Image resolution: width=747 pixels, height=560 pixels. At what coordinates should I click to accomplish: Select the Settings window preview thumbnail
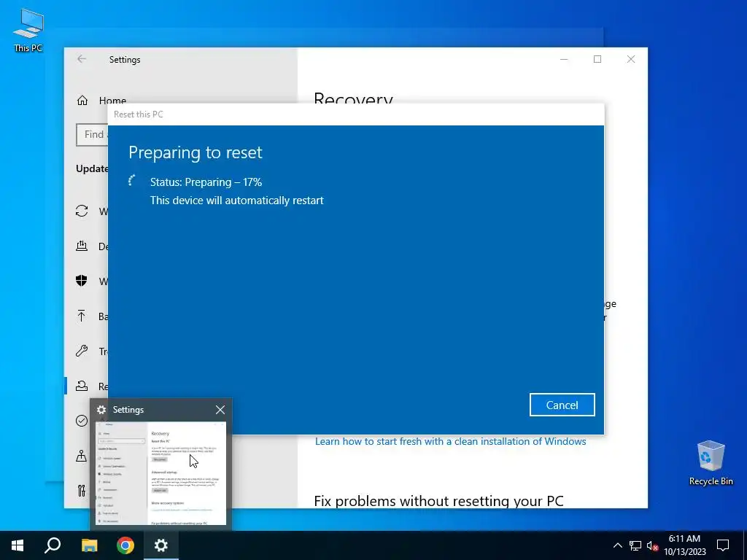point(161,473)
